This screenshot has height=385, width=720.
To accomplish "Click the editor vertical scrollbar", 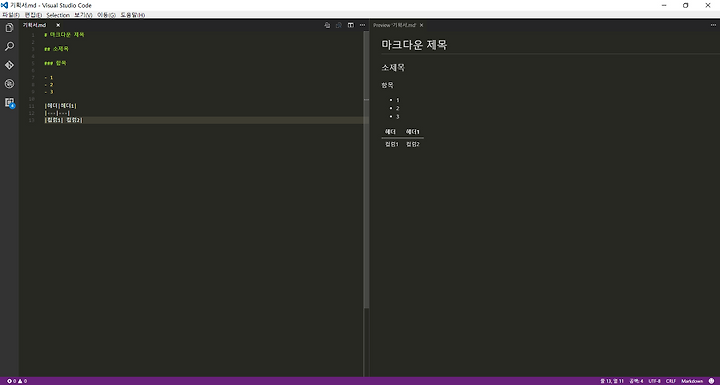I will pyautogui.click(x=366, y=170).
